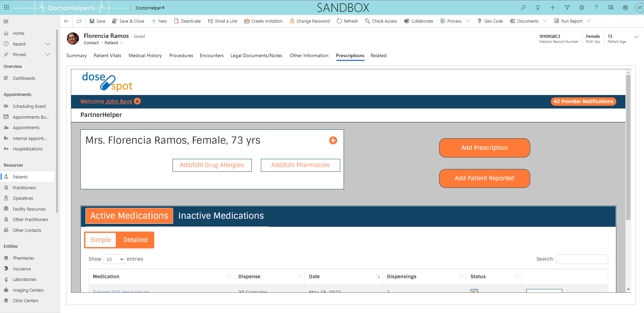The width and height of the screenshot is (644, 313).
Task: Refresh the record
Action: [347, 21]
